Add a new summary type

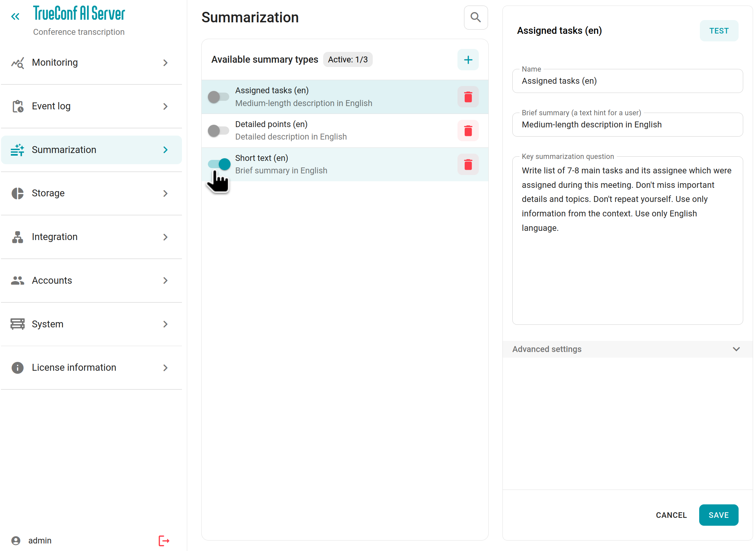(x=468, y=60)
